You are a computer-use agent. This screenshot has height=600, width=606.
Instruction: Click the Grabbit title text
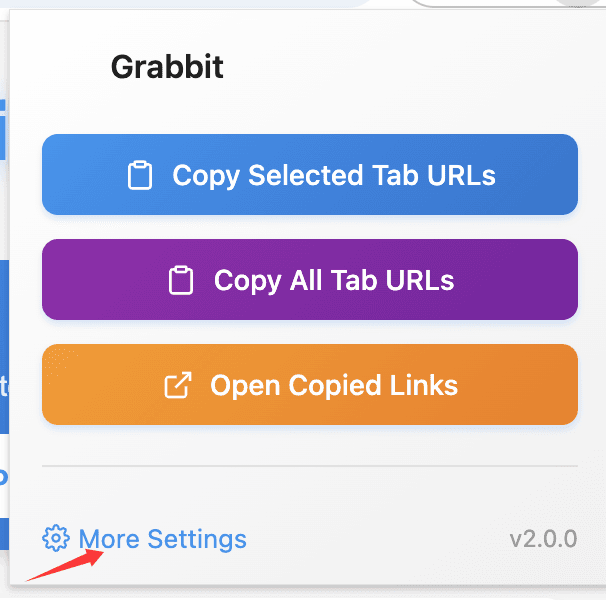tap(167, 67)
